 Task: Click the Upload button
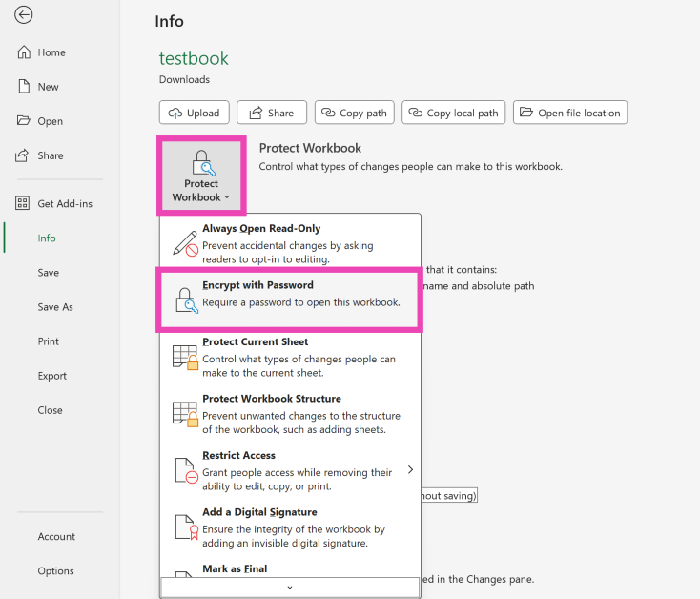(194, 113)
